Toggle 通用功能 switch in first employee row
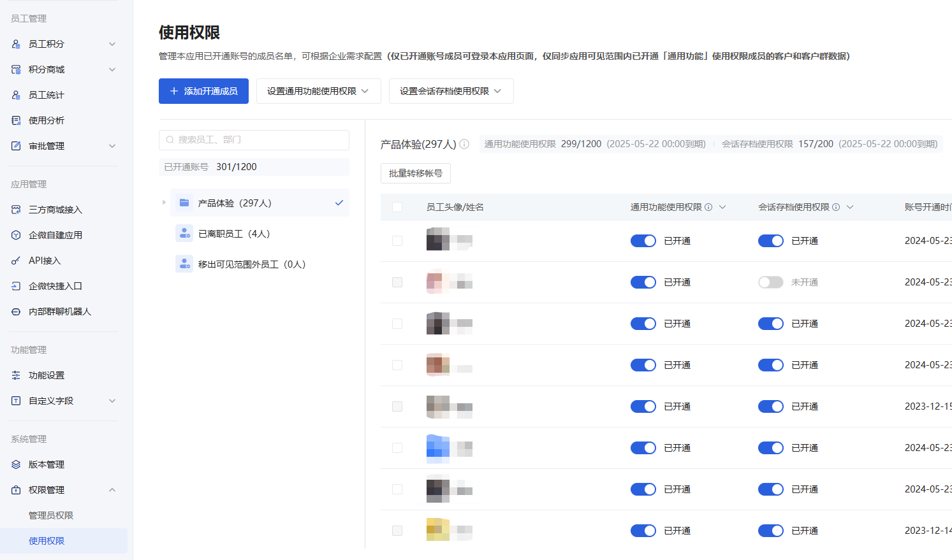 click(x=643, y=241)
